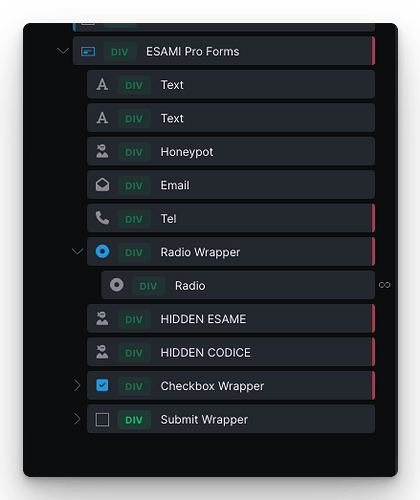This screenshot has width=420, height=500.
Task: Click the blue Checkbox Wrapper check icon
Action: [102, 385]
